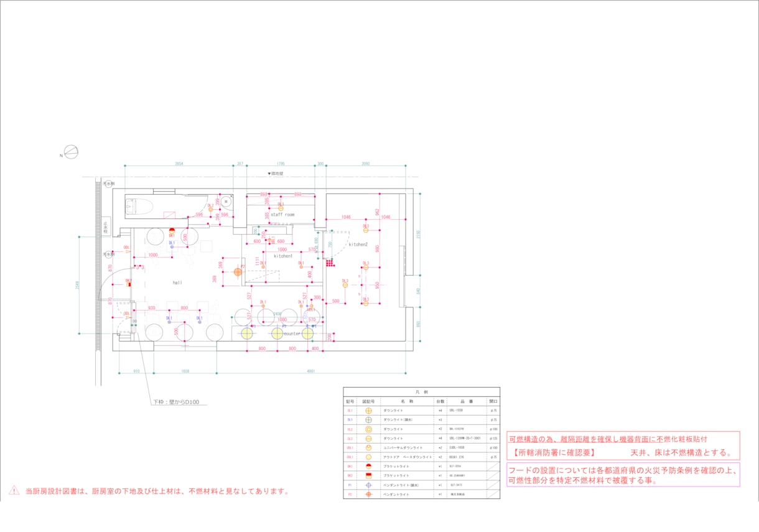
Task: Click the north direction arrow symbol
Action: click(x=71, y=152)
